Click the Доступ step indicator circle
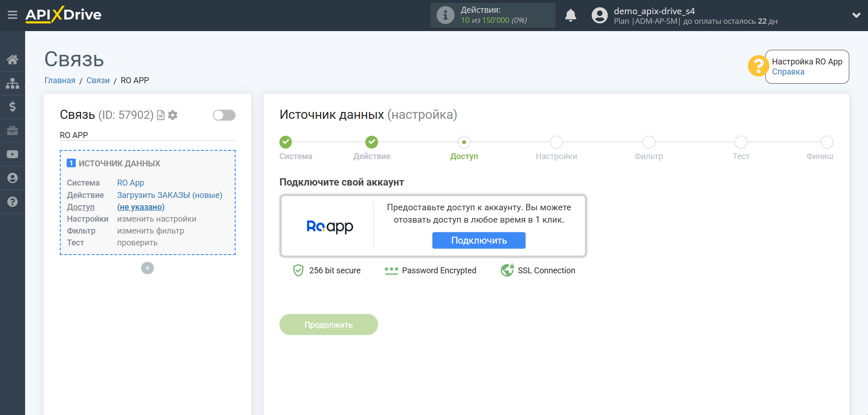The width and height of the screenshot is (868, 415). [x=464, y=142]
